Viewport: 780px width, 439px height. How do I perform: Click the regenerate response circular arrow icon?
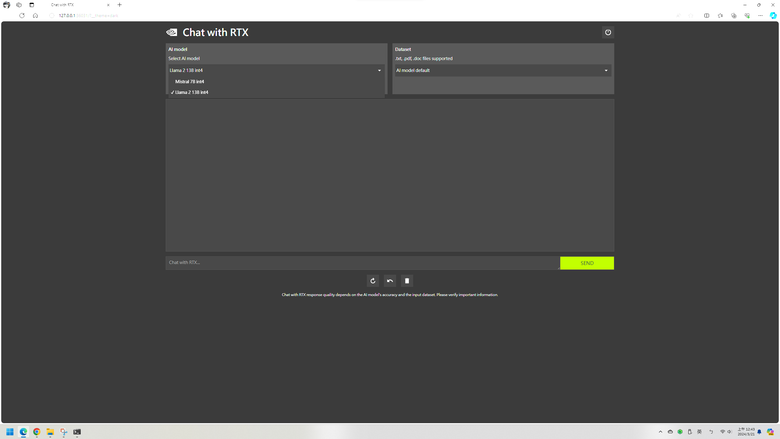coord(373,281)
